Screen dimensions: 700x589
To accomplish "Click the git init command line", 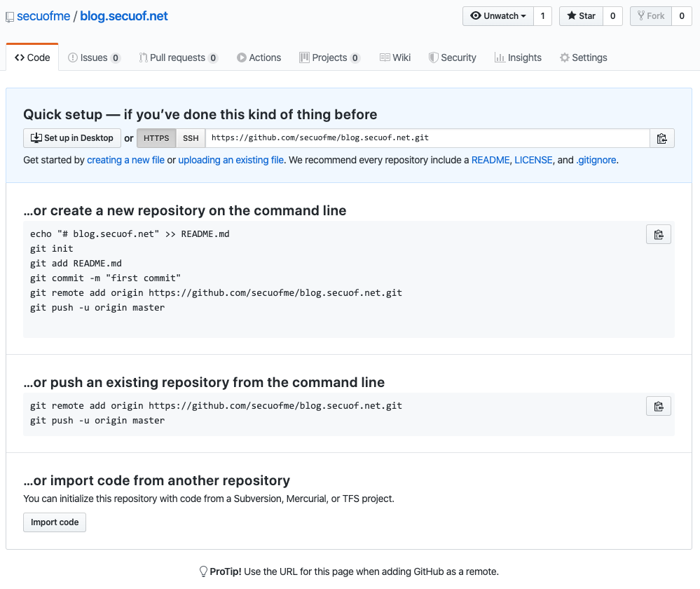I will tap(52, 249).
